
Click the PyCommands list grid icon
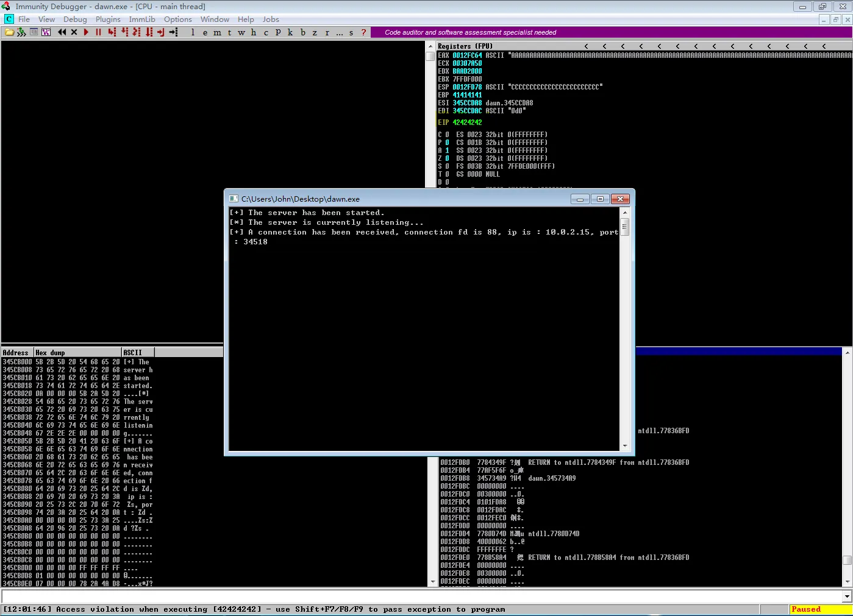click(x=46, y=32)
